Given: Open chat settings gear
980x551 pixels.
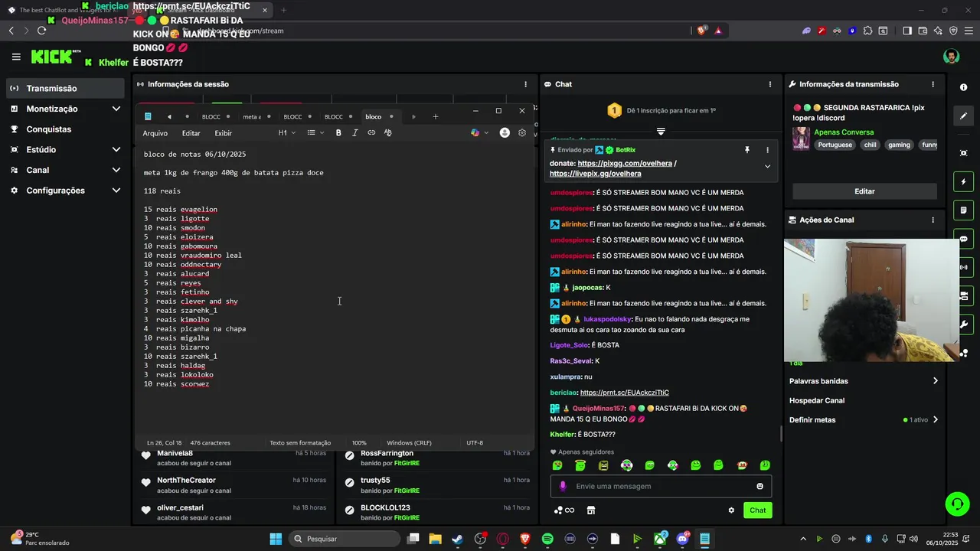Looking at the screenshot, I should coord(731,510).
